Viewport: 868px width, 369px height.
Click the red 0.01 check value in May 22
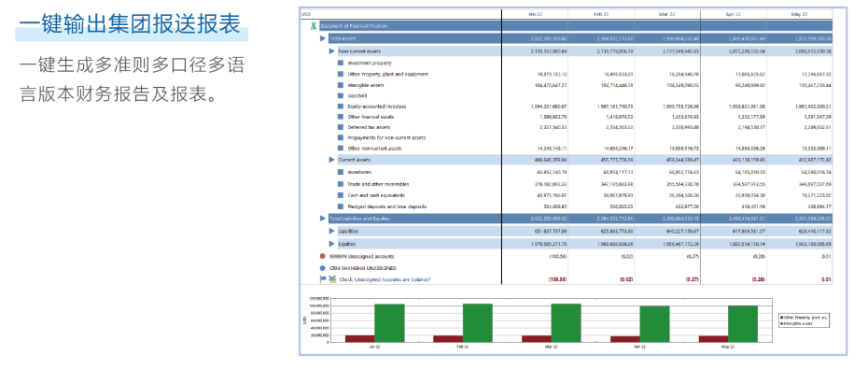pos(827,280)
